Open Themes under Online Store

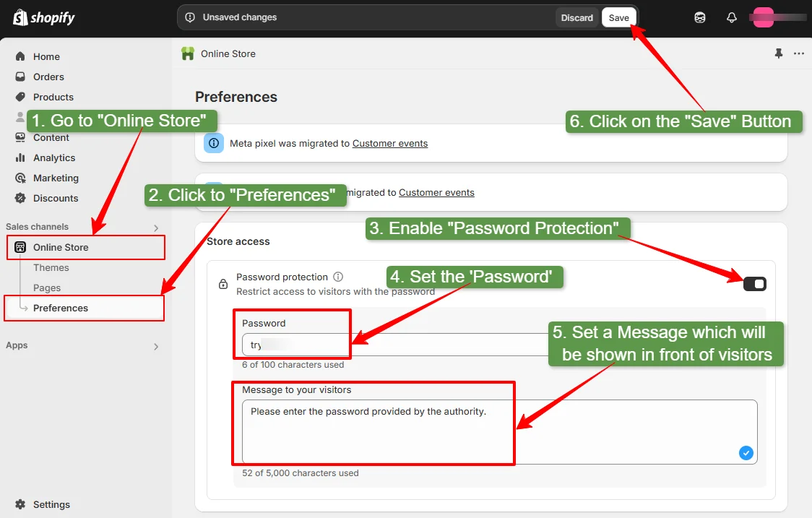51,267
